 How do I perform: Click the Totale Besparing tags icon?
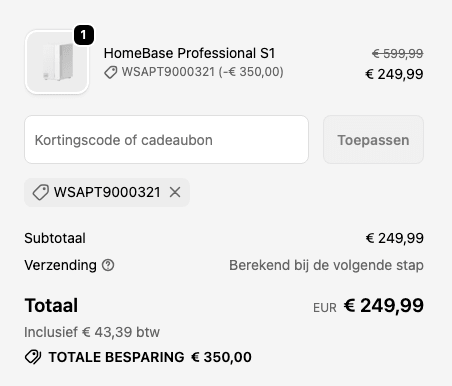pos(33,357)
